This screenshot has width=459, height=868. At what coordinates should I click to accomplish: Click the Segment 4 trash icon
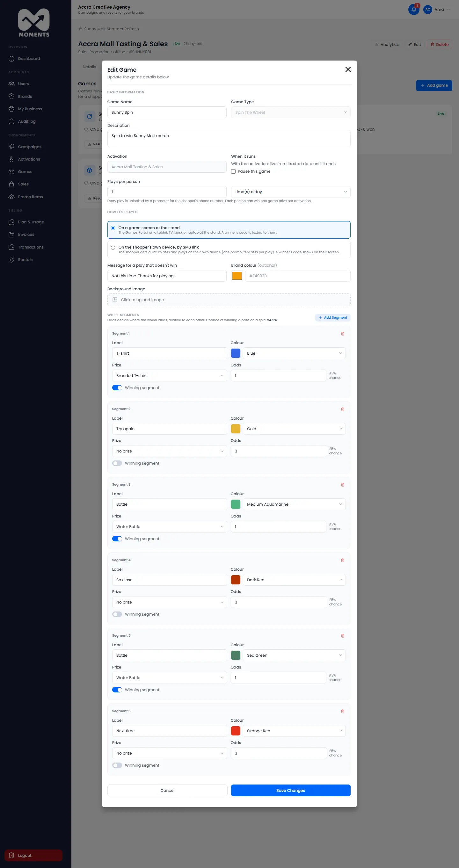pos(342,560)
